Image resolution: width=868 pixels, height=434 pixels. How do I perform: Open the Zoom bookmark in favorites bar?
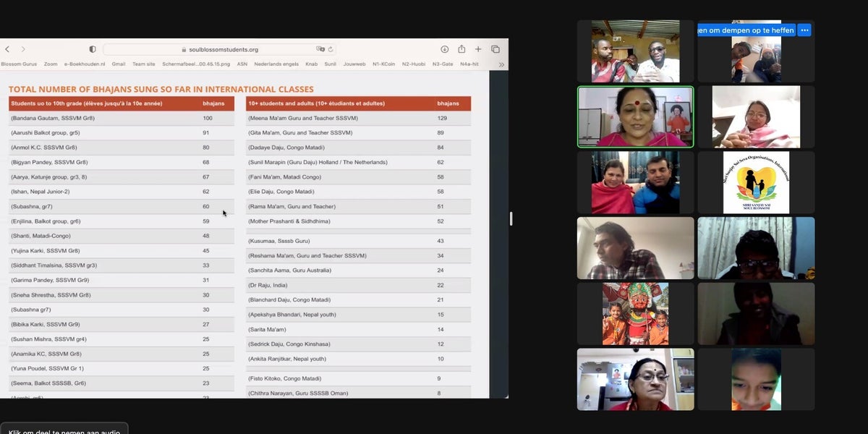[51, 64]
